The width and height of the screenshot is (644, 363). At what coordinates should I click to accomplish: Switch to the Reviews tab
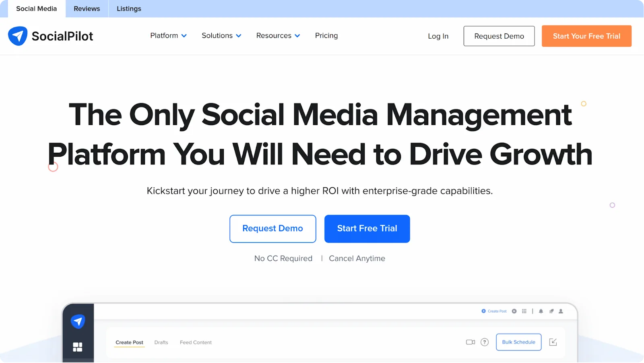click(x=87, y=8)
